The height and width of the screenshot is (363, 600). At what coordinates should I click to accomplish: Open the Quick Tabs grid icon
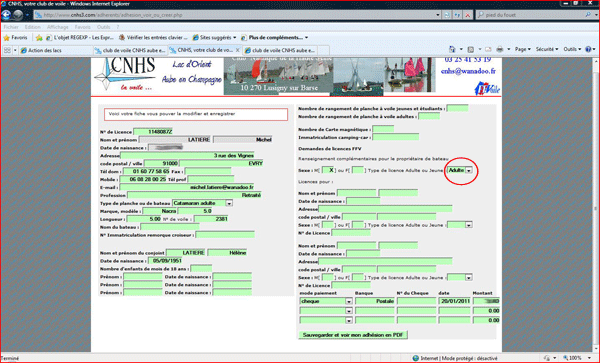coord(7,50)
